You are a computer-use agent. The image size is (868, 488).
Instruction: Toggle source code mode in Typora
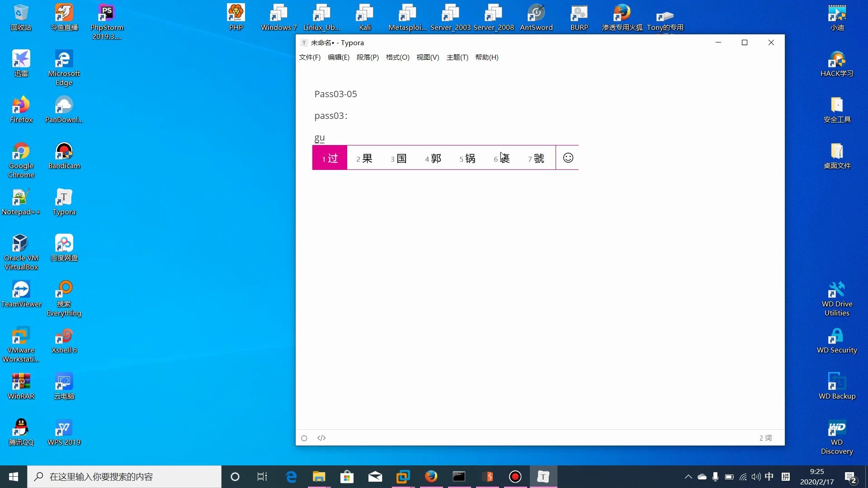click(321, 438)
